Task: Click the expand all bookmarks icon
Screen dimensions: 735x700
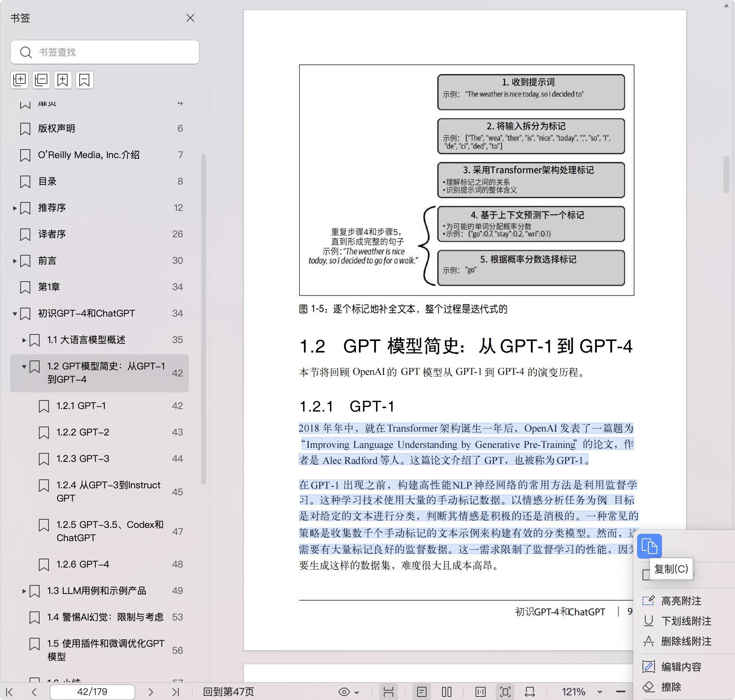Action: (19, 80)
